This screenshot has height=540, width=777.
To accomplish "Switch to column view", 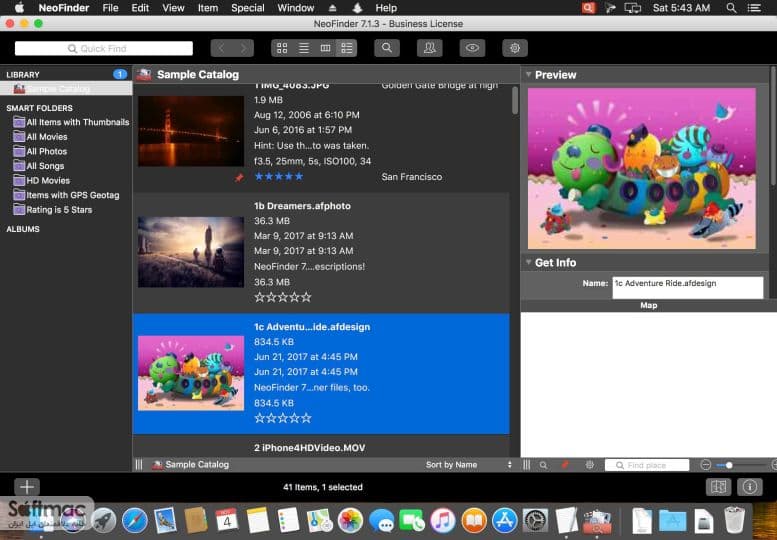I will pyautogui.click(x=325, y=48).
